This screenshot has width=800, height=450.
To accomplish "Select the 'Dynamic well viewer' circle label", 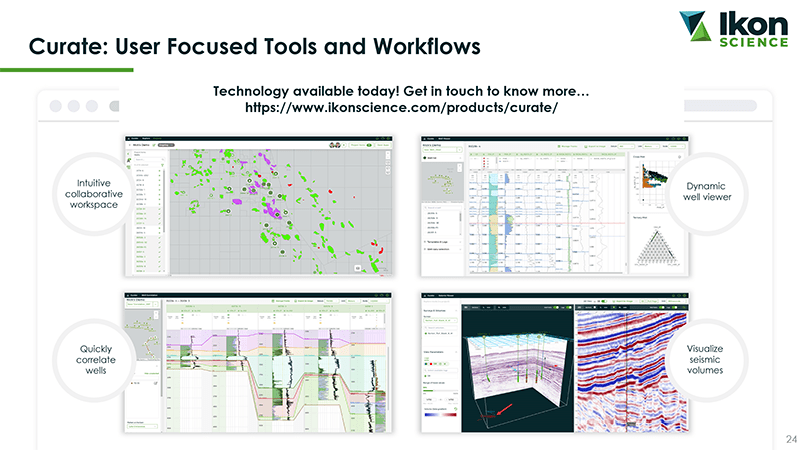I will coord(707,192).
